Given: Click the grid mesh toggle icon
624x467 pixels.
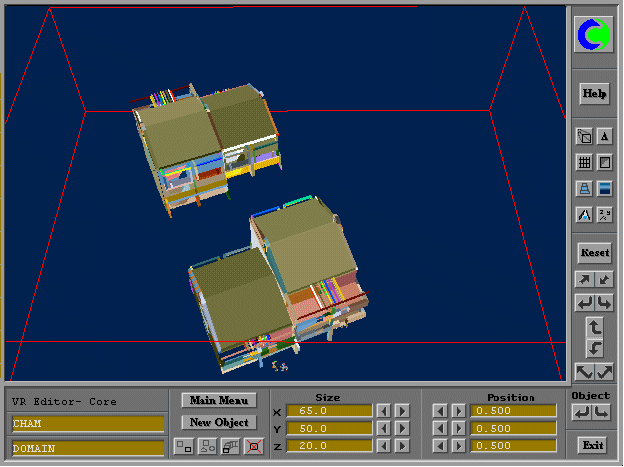Looking at the screenshot, I should [585, 162].
